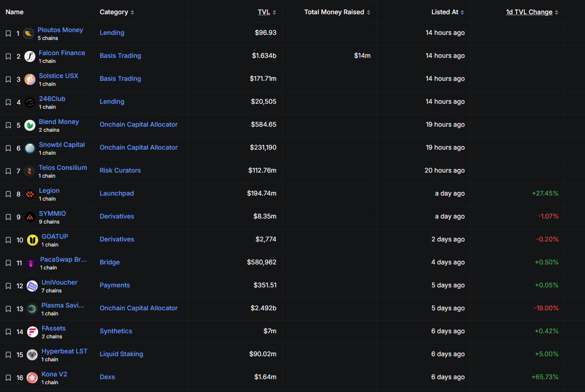Click the Ploutos Money logo icon
Viewport: 585px width, 392px height.
pyautogui.click(x=28, y=34)
